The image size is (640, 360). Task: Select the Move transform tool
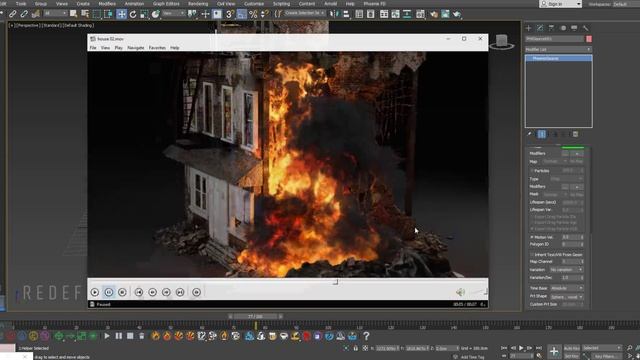coord(122,14)
